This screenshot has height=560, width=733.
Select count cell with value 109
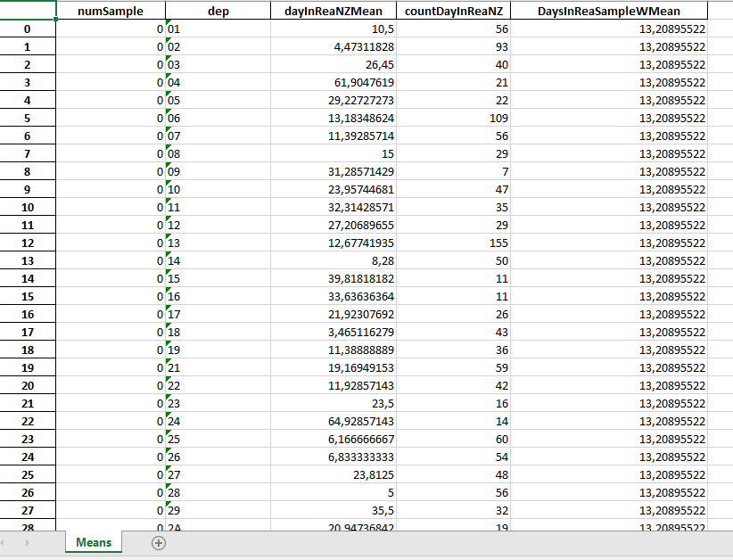(454, 119)
